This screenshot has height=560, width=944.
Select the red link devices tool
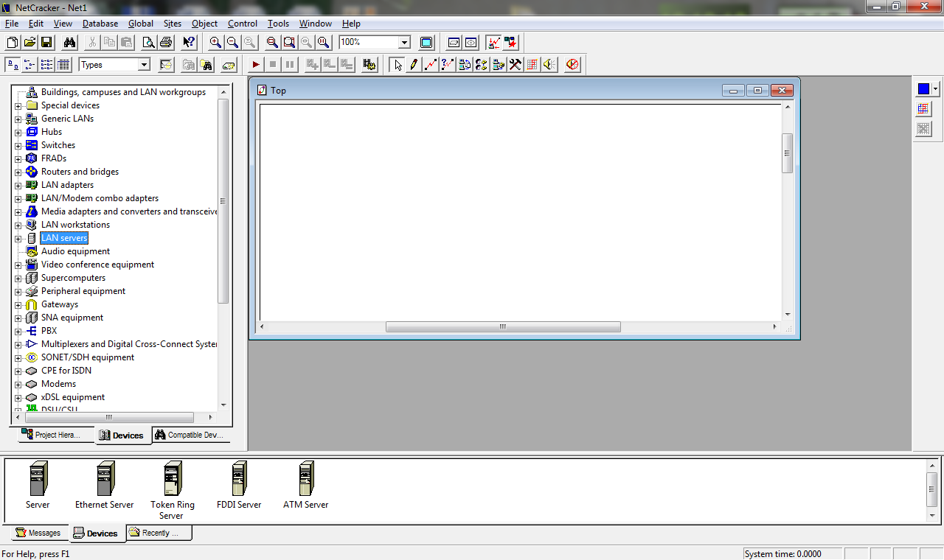pyautogui.click(x=431, y=65)
